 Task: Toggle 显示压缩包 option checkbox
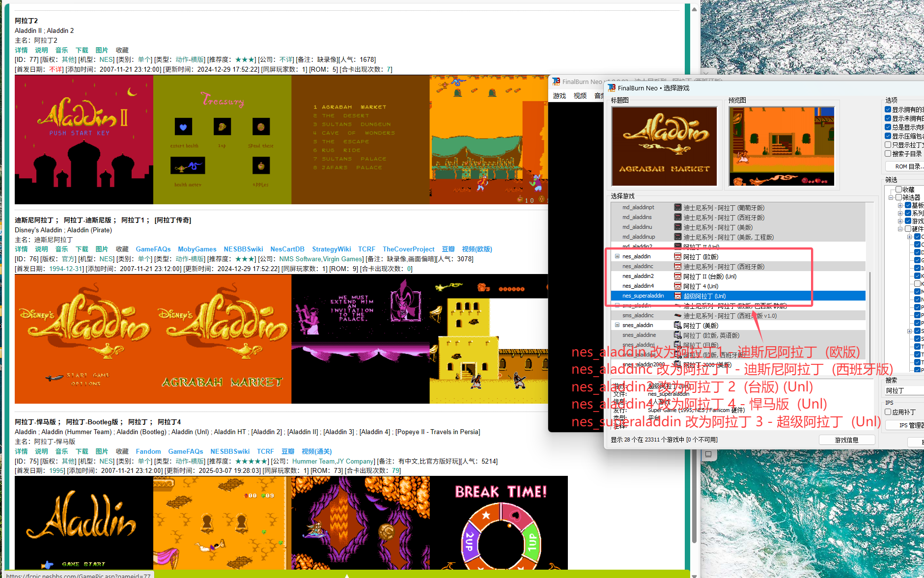pyautogui.click(x=888, y=136)
